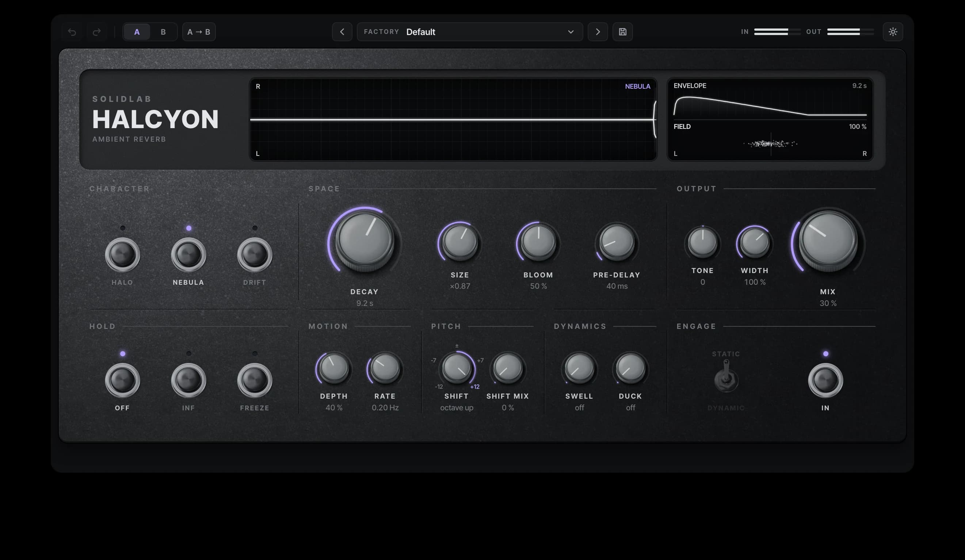
Task: Click the 0.20 Hz rate value
Action: 385,408
